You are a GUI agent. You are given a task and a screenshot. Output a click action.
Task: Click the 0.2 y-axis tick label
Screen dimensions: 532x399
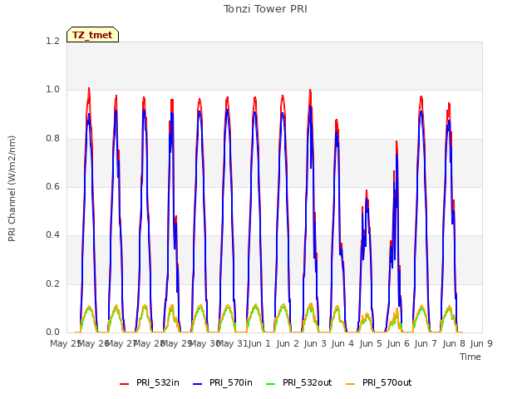tap(52, 283)
